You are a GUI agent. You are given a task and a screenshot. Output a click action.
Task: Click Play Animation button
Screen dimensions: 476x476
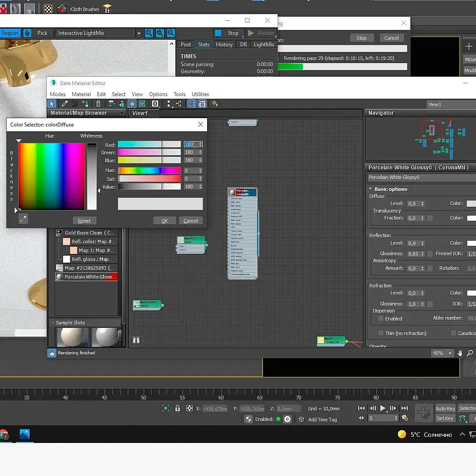point(383,408)
